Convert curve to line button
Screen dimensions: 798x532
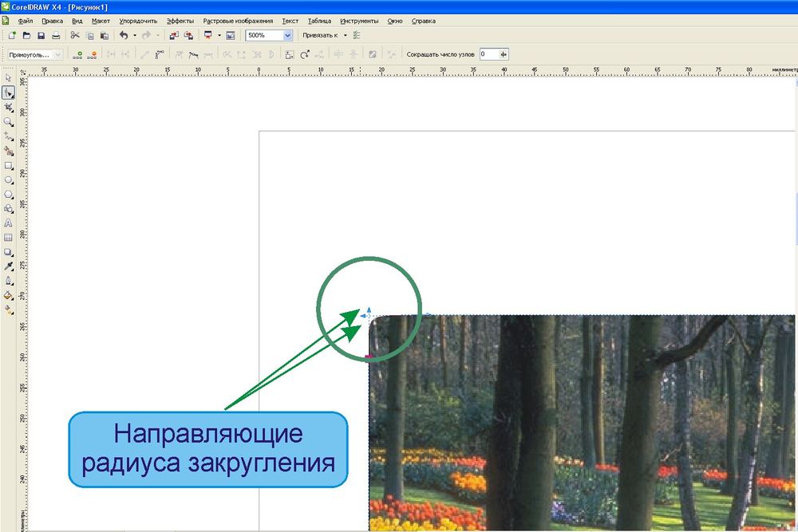click(145, 54)
